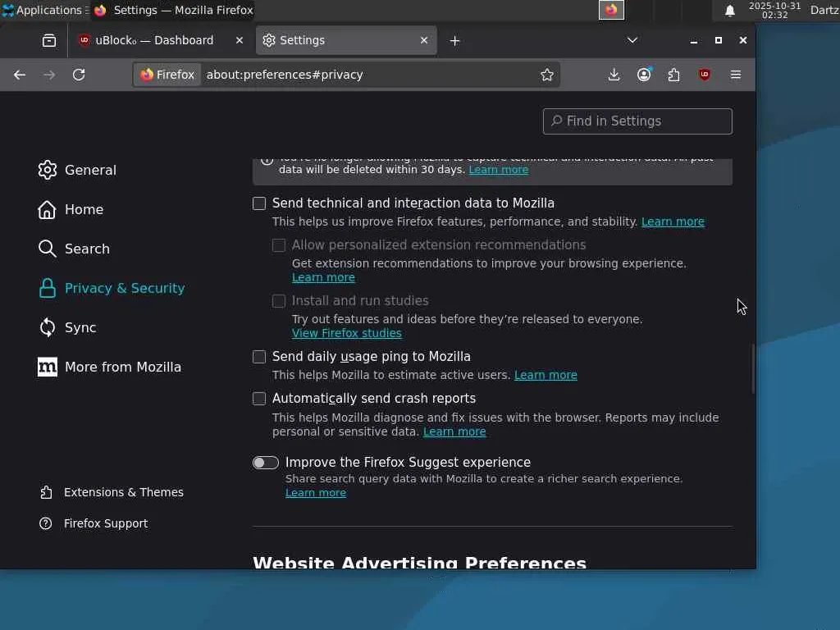840x630 pixels.
Task: Toggle Improve the Firefox Suggest experience switch
Action: (x=266, y=463)
